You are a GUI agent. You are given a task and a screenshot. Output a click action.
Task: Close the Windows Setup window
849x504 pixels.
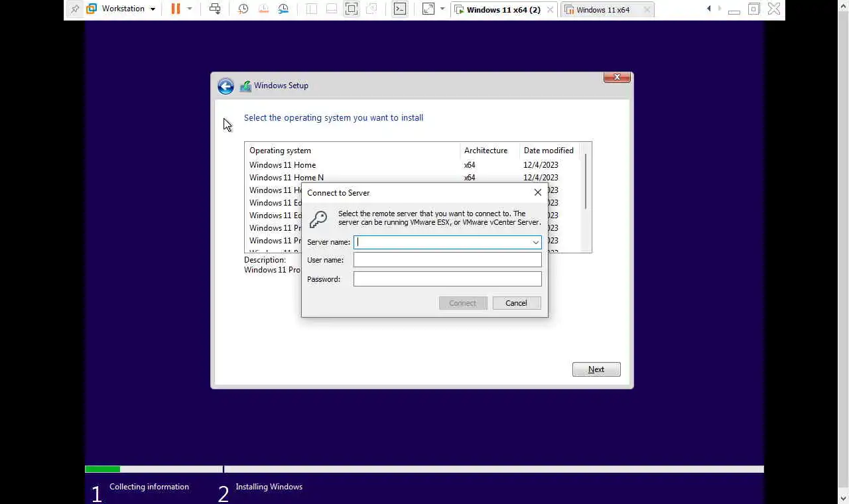click(x=617, y=78)
